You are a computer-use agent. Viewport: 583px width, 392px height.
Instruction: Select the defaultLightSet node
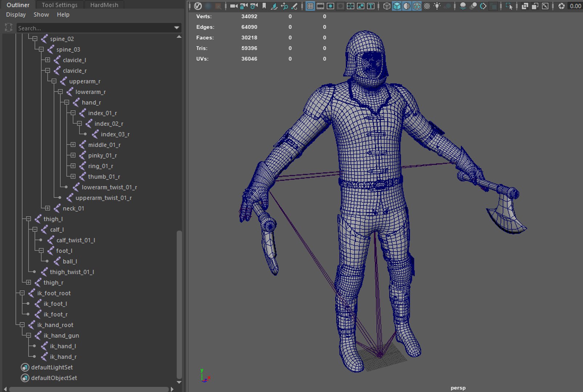pyautogui.click(x=52, y=367)
